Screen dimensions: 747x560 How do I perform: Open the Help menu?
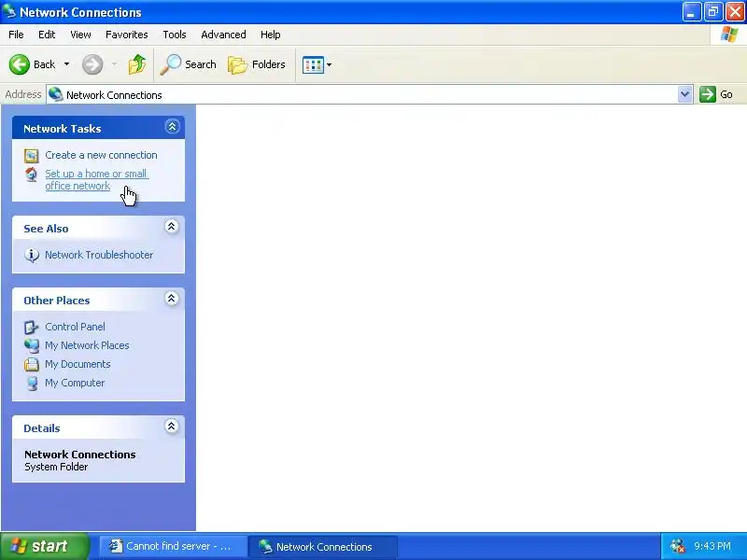pyautogui.click(x=270, y=35)
